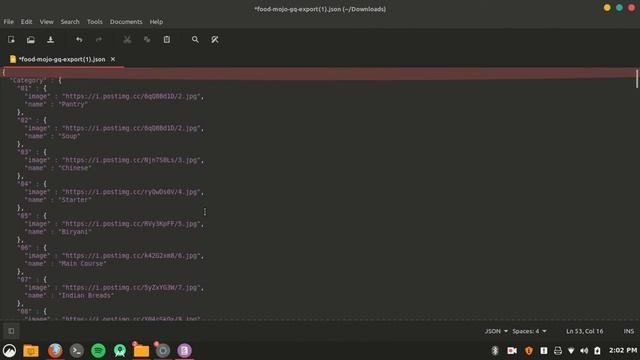
Task: Cut selection with the scissors icon
Action: click(127, 40)
